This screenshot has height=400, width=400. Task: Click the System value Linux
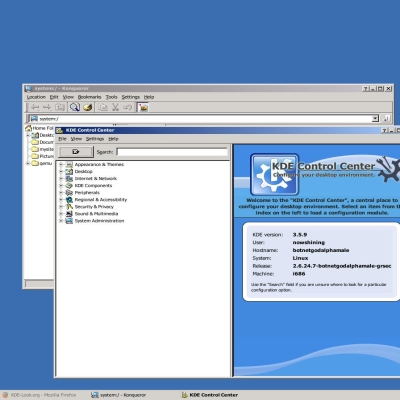[x=300, y=258]
